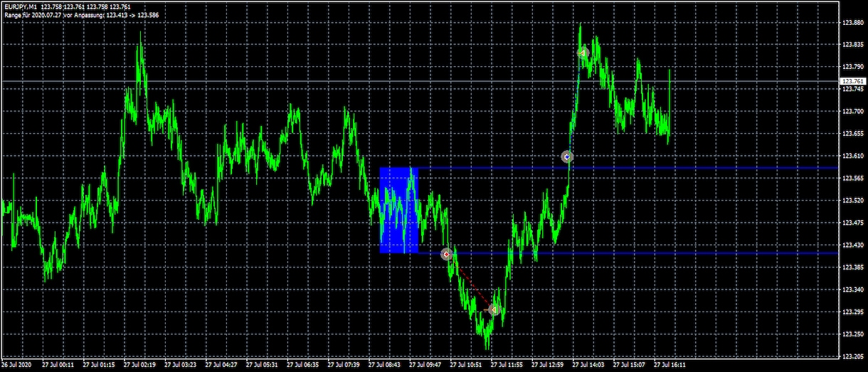Click the '27 Jul 11:55' time axis label
868x372 pixels.
coord(507,364)
